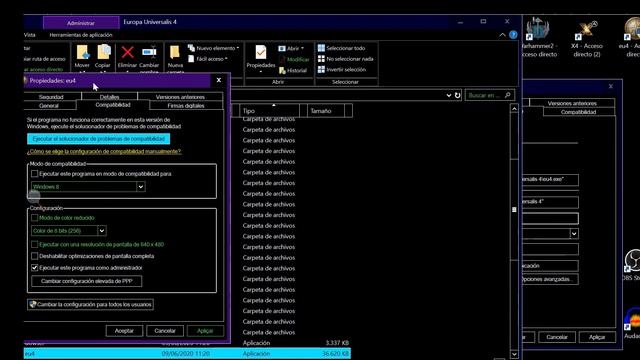Toggle Modo de color reducido checkbox
The image size is (640, 360).
point(35,218)
